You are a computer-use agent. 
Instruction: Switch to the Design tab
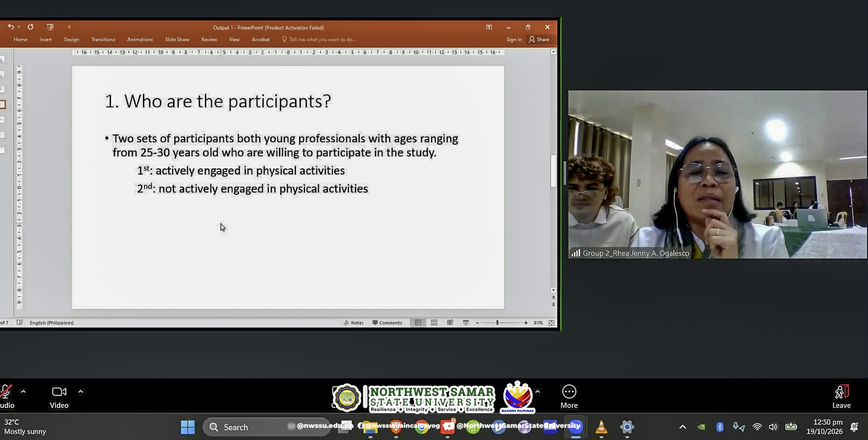pyautogui.click(x=71, y=40)
